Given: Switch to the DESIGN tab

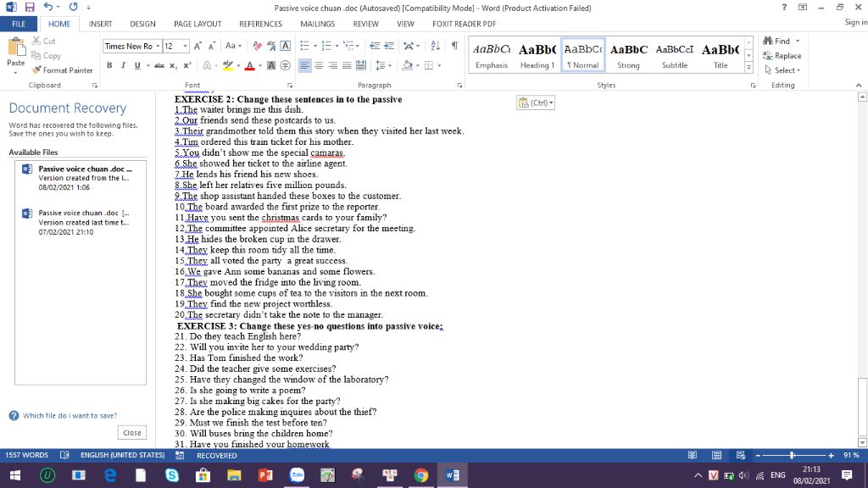Looking at the screenshot, I should click(142, 24).
